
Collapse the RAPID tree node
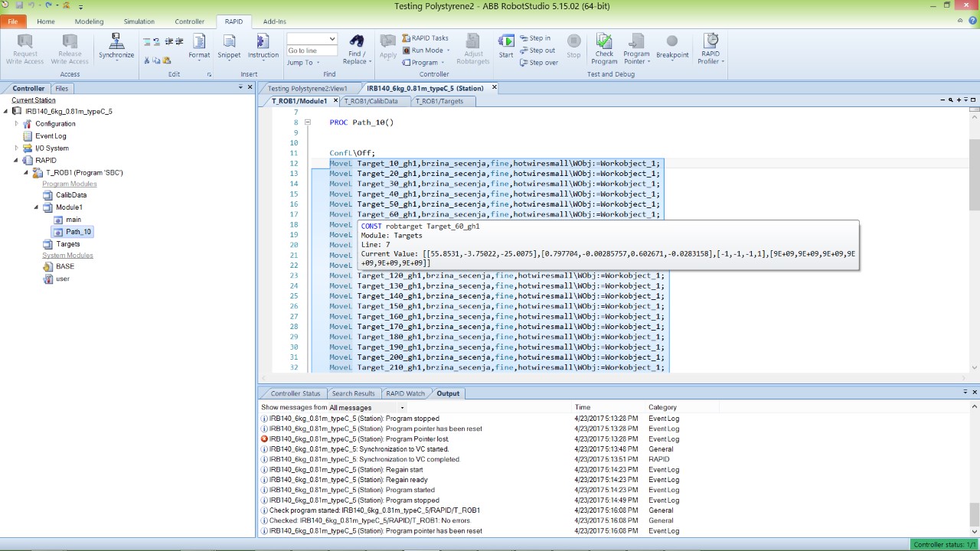[17, 160]
